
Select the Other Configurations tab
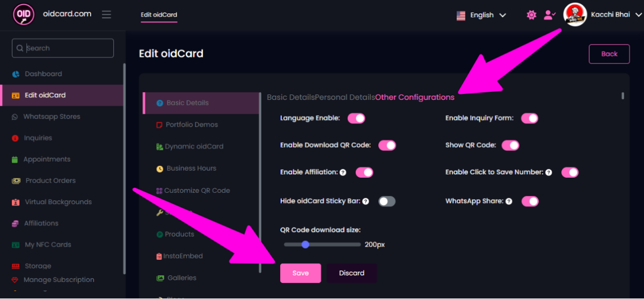tap(415, 97)
